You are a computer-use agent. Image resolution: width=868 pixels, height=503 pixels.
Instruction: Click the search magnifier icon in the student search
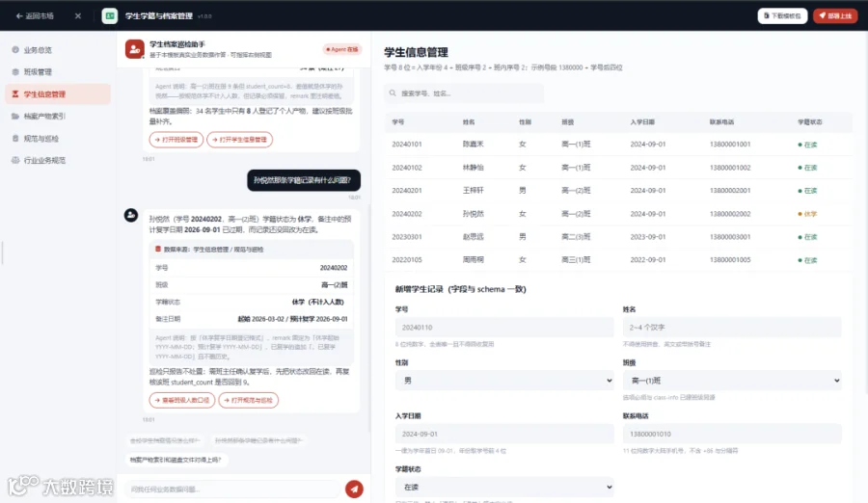393,93
